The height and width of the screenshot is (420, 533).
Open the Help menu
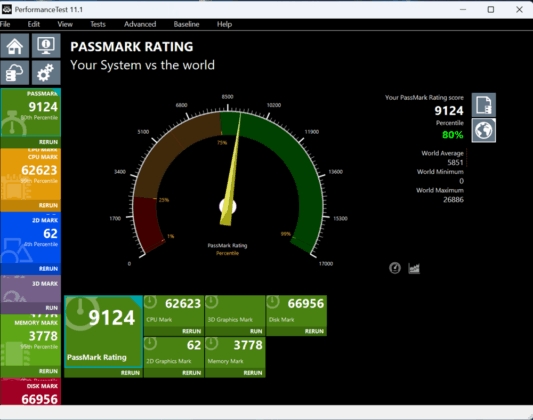coord(224,24)
